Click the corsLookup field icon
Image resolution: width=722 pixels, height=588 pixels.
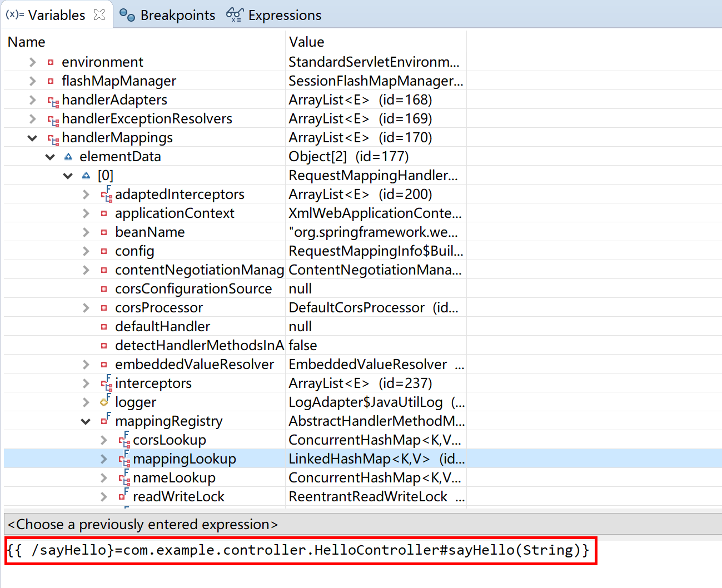pyautogui.click(x=123, y=440)
